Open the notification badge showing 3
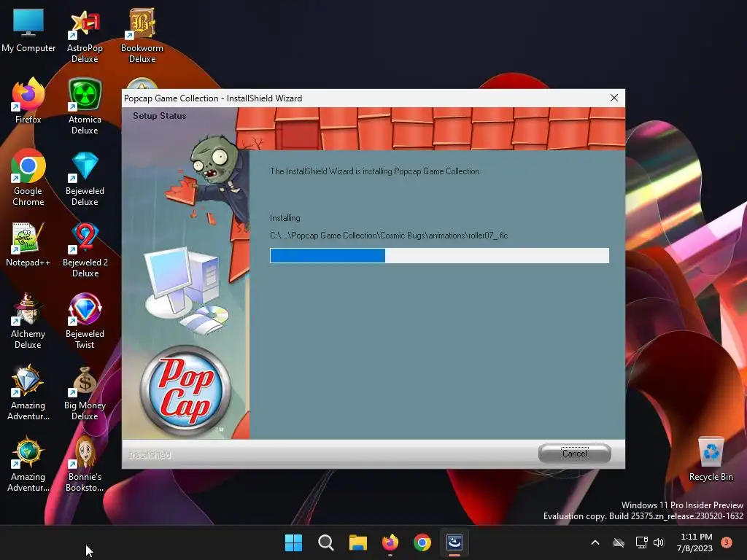The width and height of the screenshot is (747, 560). [727, 542]
